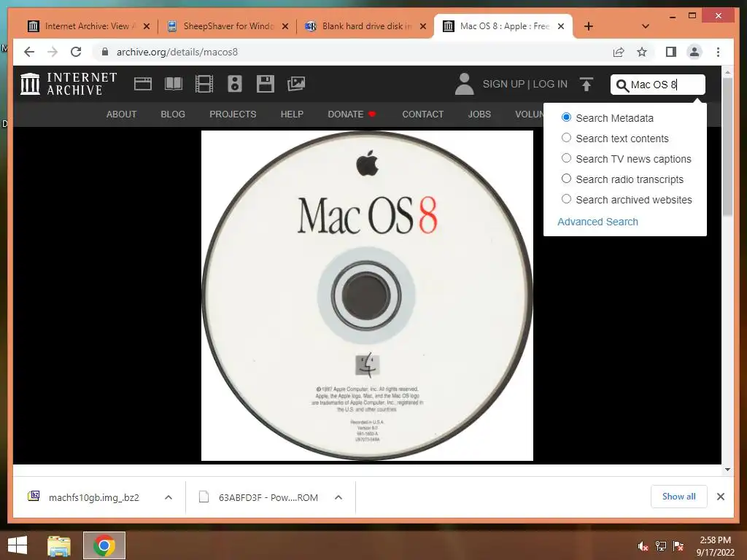Click the muted volume tray icon
The width and height of the screenshot is (747, 560).
point(643,546)
